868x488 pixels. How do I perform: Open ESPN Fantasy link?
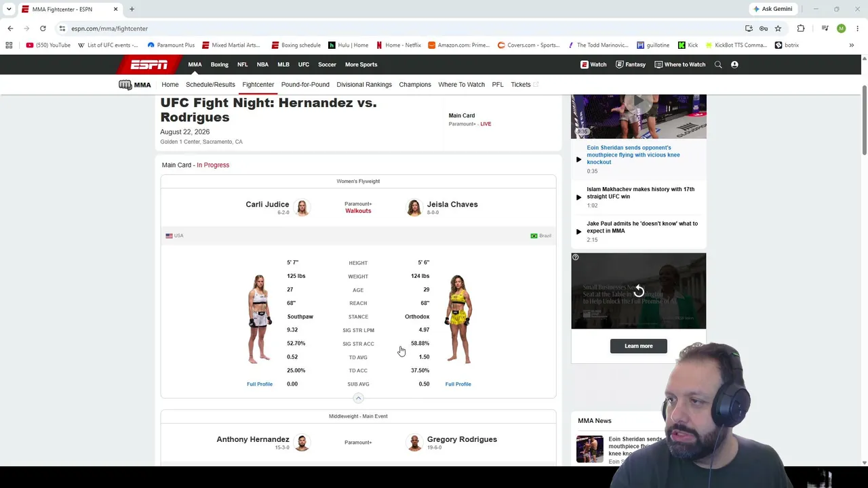click(631, 64)
